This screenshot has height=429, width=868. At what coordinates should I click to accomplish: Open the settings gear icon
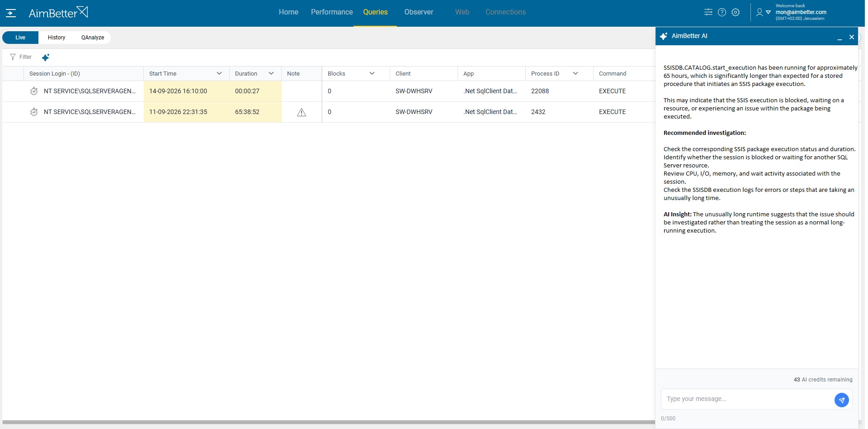736,12
